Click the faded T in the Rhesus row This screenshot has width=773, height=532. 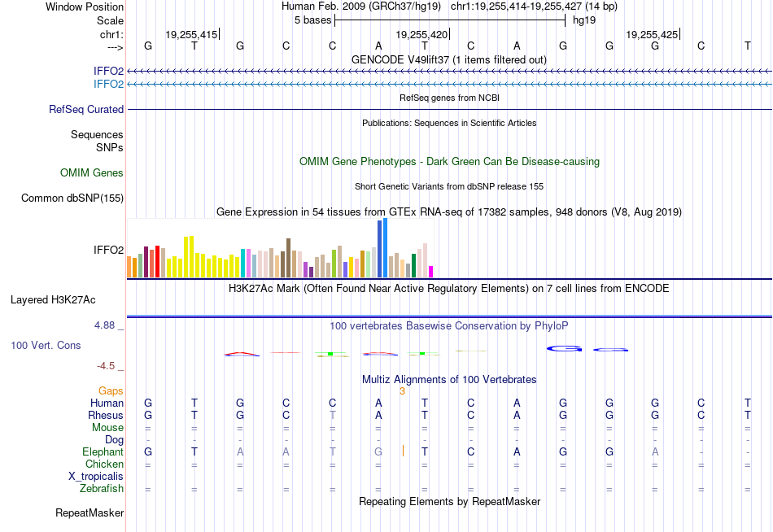coord(332,415)
